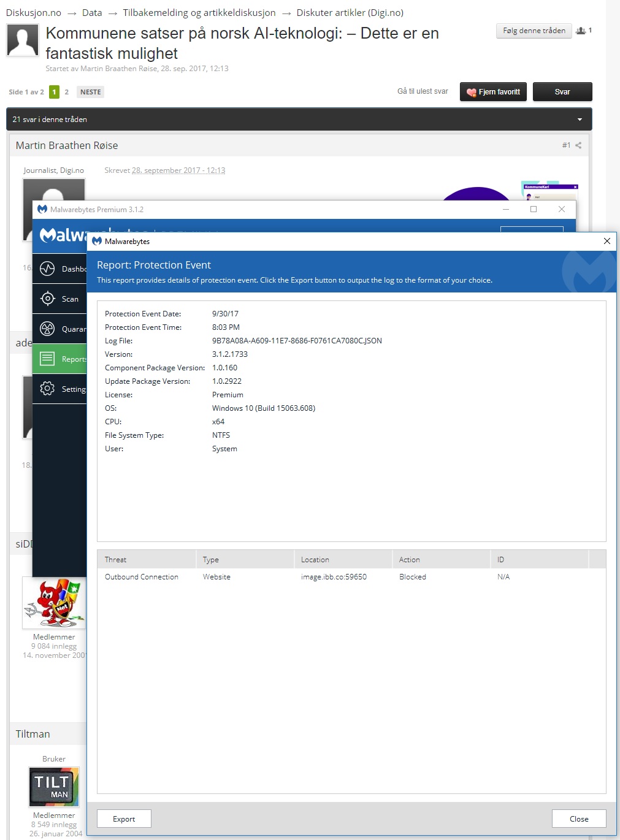Click the Svar button
The width and height of the screenshot is (620, 840).
[x=562, y=92]
